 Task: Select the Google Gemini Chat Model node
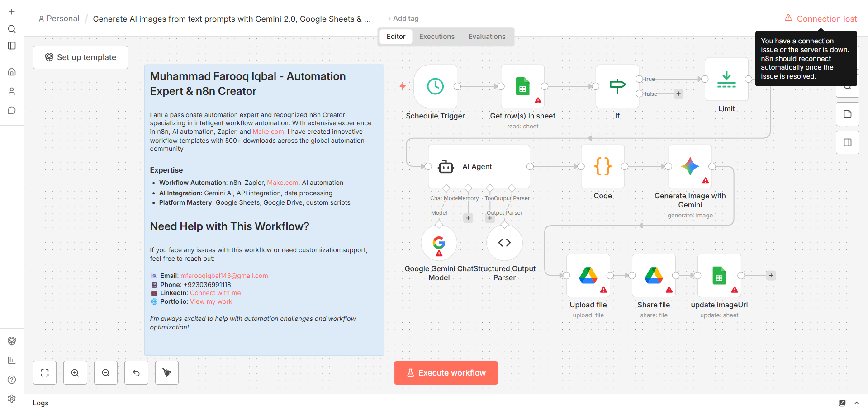pyautogui.click(x=439, y=243)
